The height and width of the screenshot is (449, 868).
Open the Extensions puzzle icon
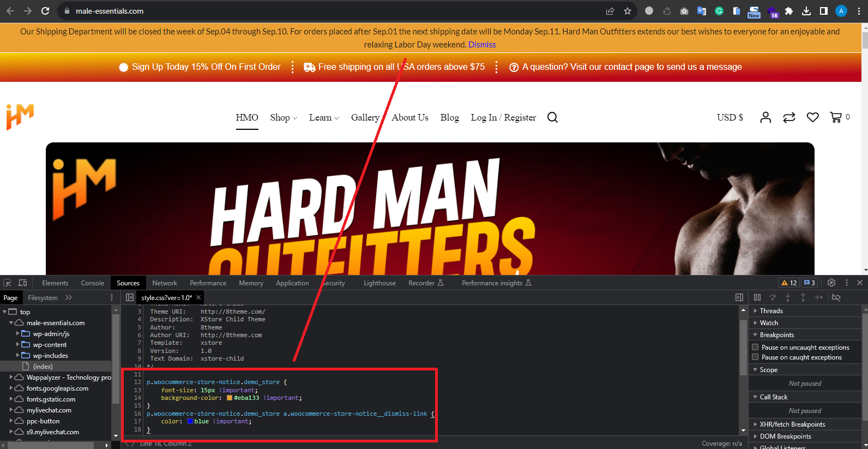coord(789,11)
